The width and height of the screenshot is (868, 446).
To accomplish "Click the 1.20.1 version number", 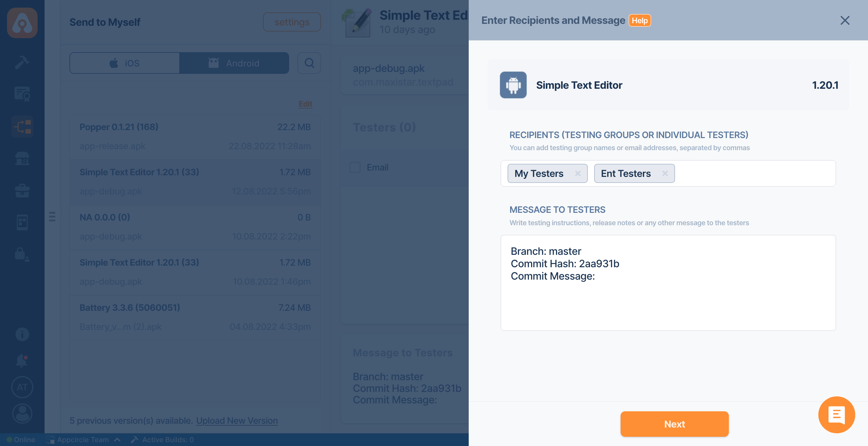I will coord(825,85).
